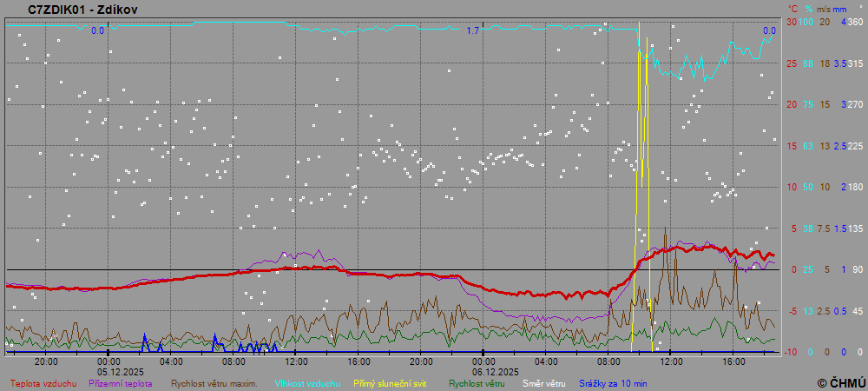Click the white 'Směr větru' legend label

(543, 382)
